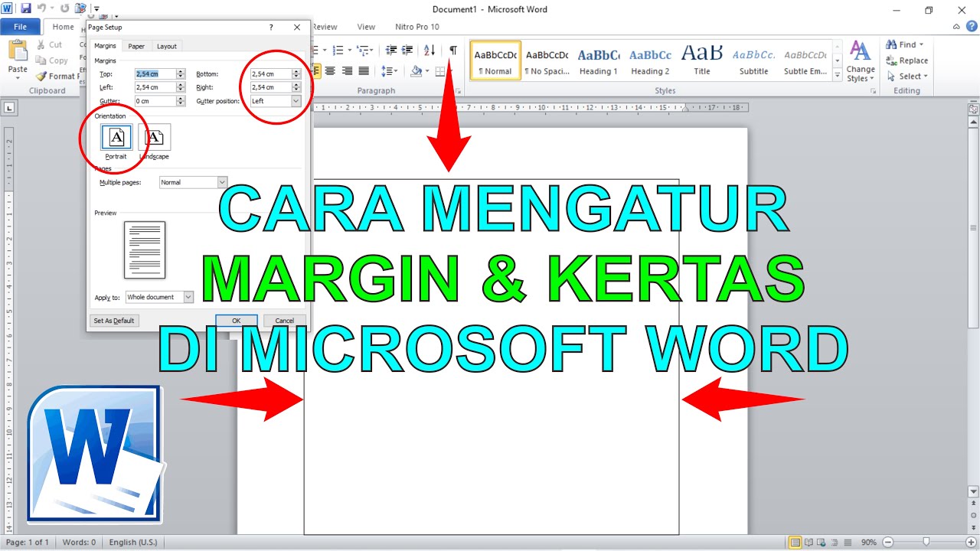Click the Justify paragraph icon
Viewport: 980px width, 551px height.
(x=364, y=71)
